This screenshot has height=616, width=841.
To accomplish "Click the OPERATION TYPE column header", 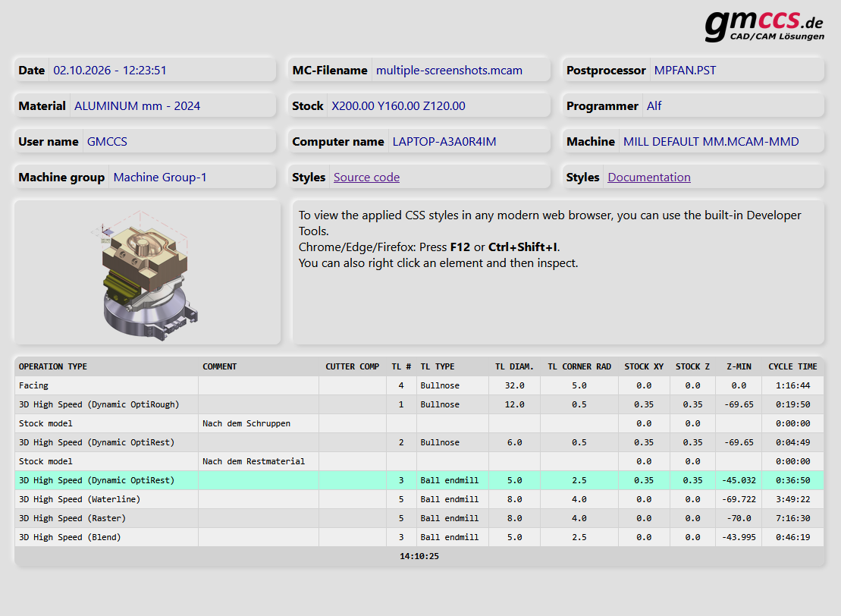I will pyautogui.click(x=52, y=366).
